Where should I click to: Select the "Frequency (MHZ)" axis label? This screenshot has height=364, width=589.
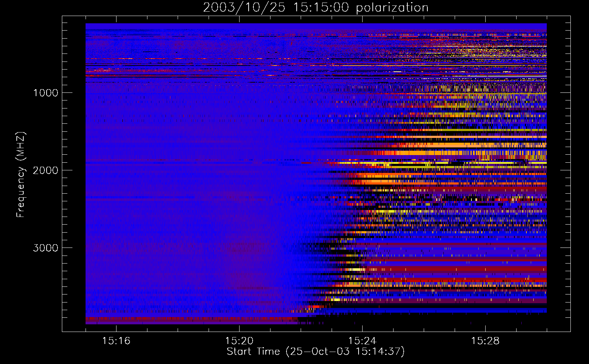pyautogui.click(x=20, y=175)
